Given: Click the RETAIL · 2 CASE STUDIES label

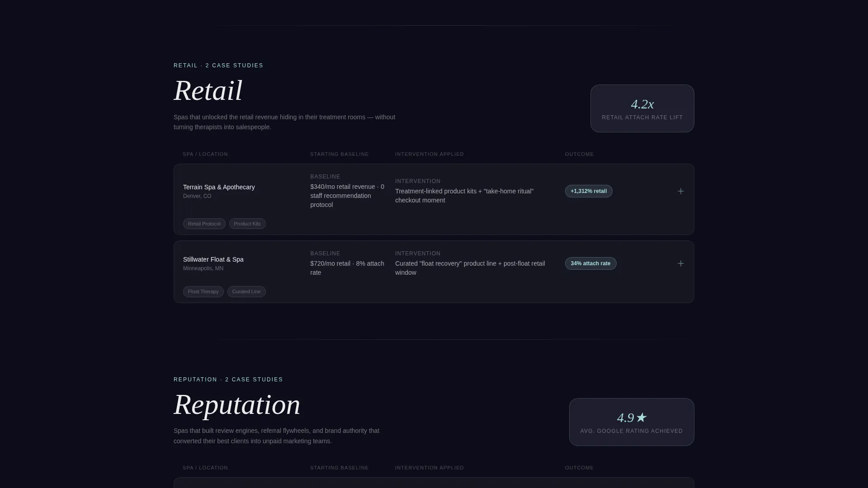Looking at the screenshot, I should pyautogui.click(x=218, y=66).
